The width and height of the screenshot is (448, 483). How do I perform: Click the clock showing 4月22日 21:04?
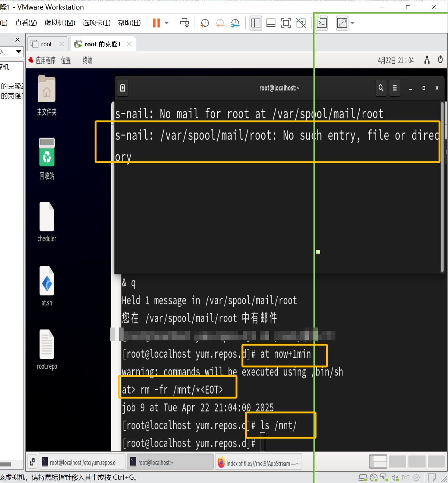pyautogui.click(x=396, y=60)
